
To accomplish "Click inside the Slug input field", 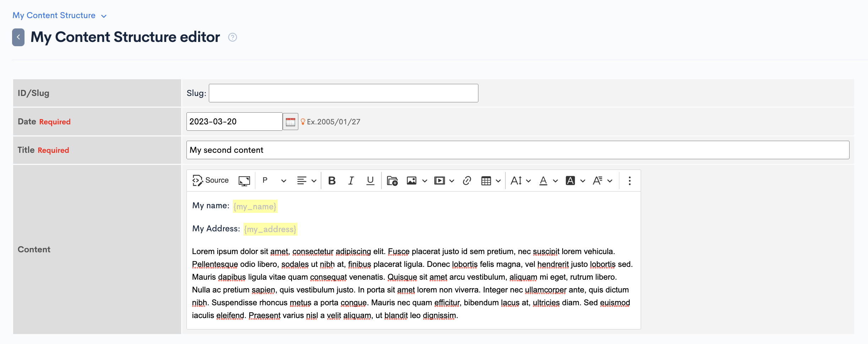I will 343,93.
